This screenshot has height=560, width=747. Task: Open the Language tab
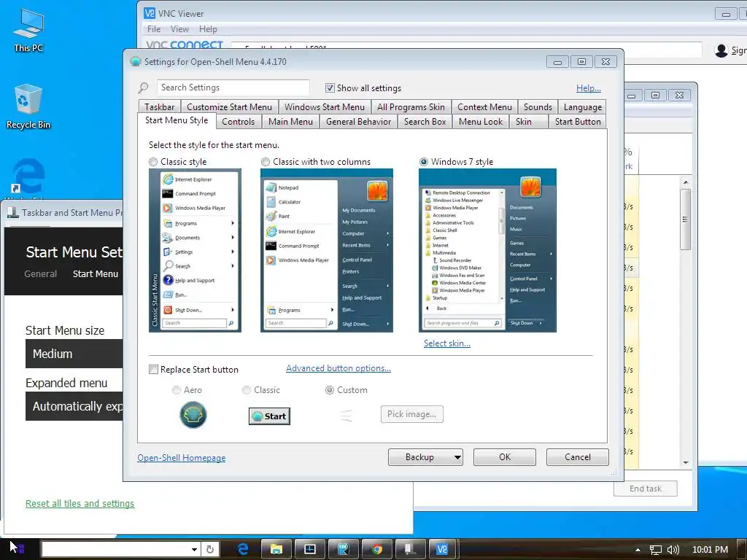point(583,107)
